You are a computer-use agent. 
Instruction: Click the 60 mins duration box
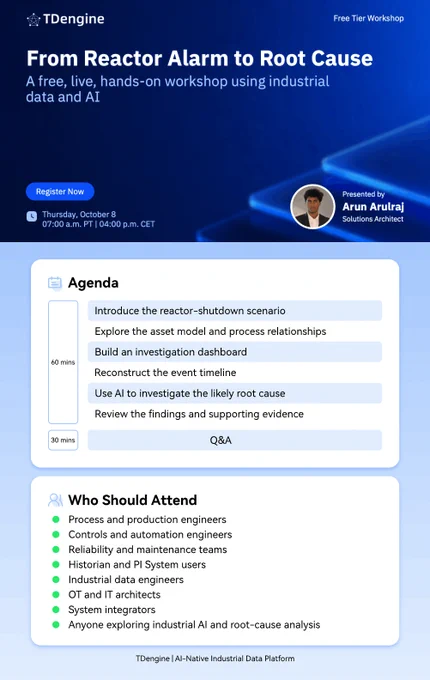point(63,362)
